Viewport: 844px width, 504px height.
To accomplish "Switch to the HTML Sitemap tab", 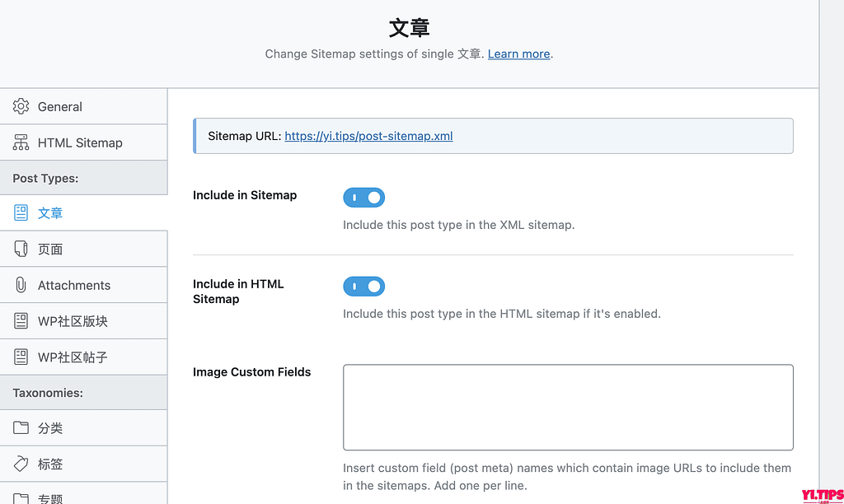I will pyautogui.click(x=80, y=142).
